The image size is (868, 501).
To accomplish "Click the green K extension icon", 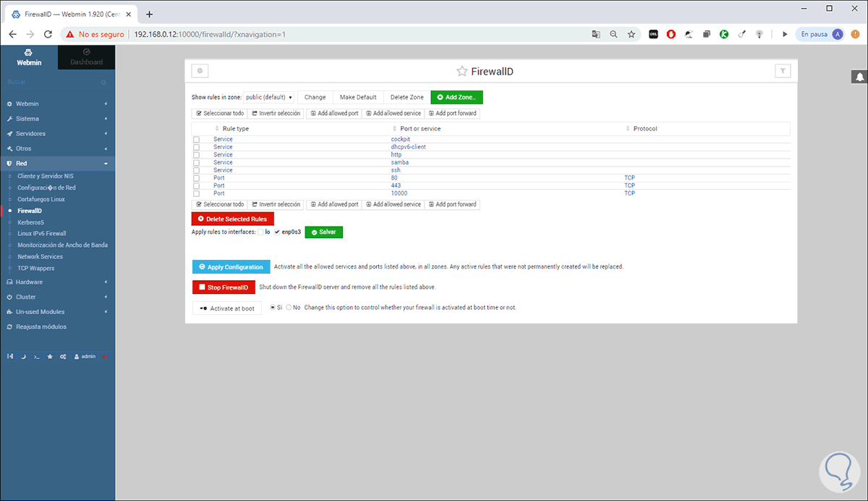I will (x=724, y=34).
